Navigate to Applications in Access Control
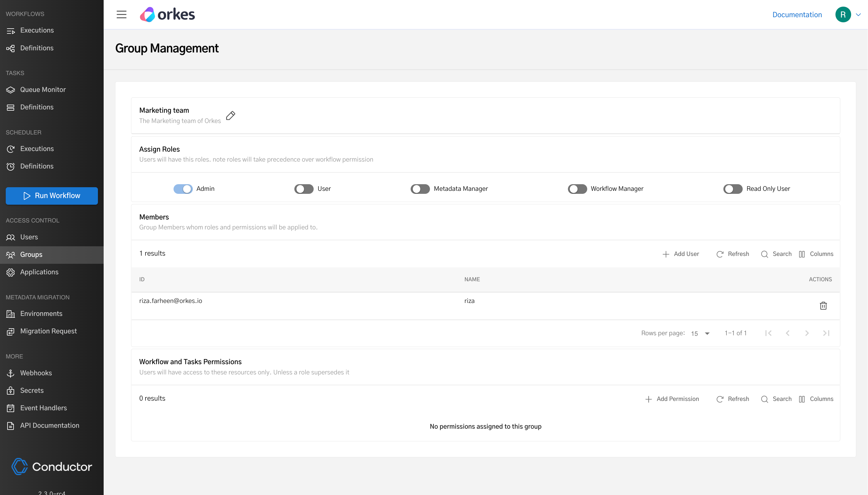868x495 pixels. click(39, 272)
